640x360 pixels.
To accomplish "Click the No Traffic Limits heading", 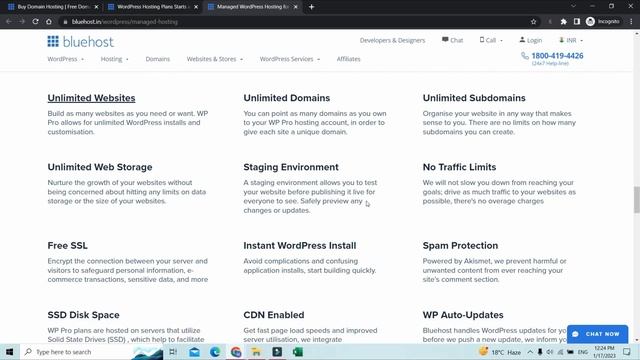I will click(x=459, y=167).
